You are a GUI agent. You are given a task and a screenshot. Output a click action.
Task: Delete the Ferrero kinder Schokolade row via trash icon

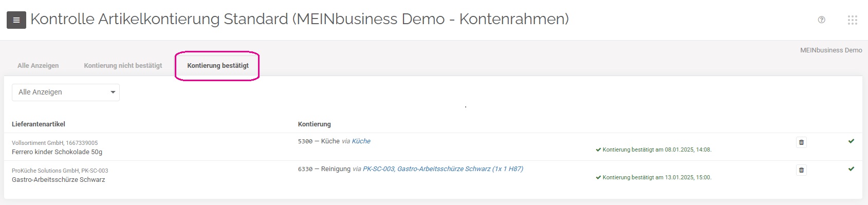(801, 142)
